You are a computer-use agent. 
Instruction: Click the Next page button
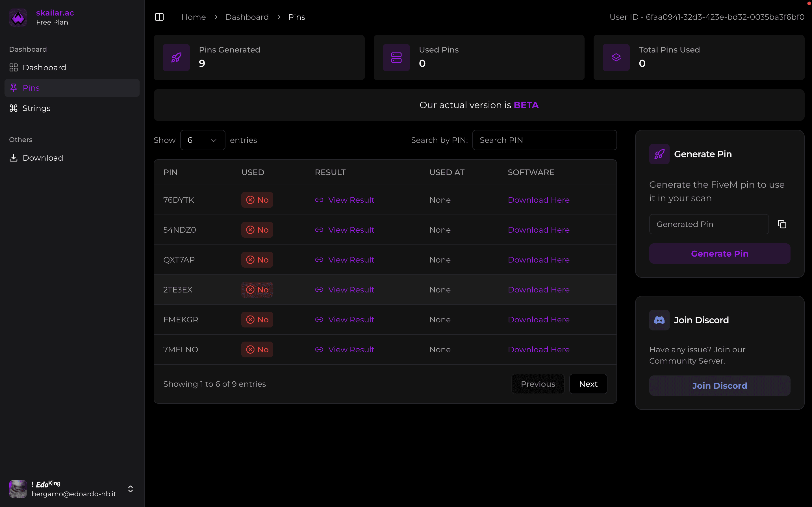pos(588,384)
